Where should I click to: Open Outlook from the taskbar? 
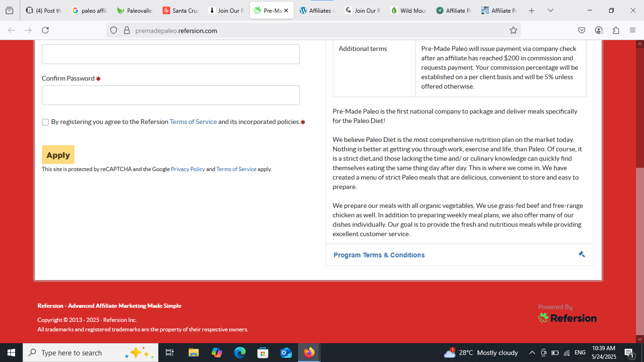coord(286,353)
